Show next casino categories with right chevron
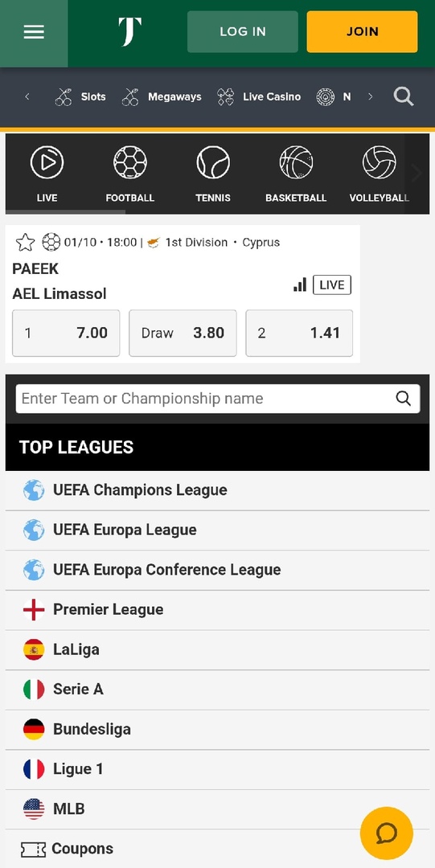Image resolution: width=435 pixels, height=868 pixels. pyautogui.click(x=370, y=97)
